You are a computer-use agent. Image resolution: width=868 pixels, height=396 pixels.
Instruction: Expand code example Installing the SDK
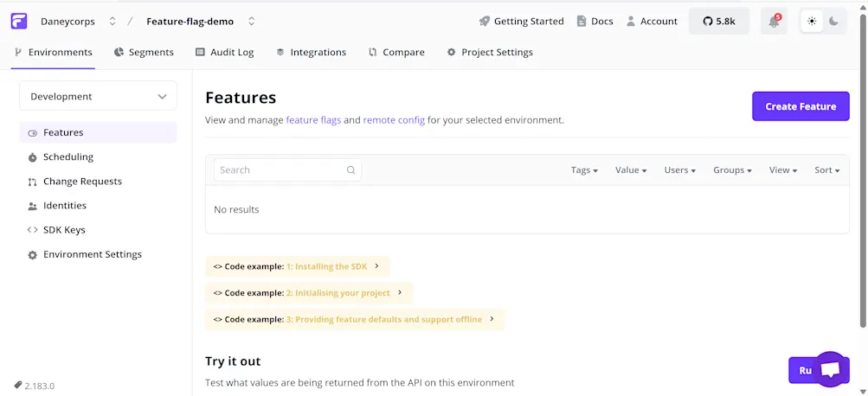[x=298, y=266]
